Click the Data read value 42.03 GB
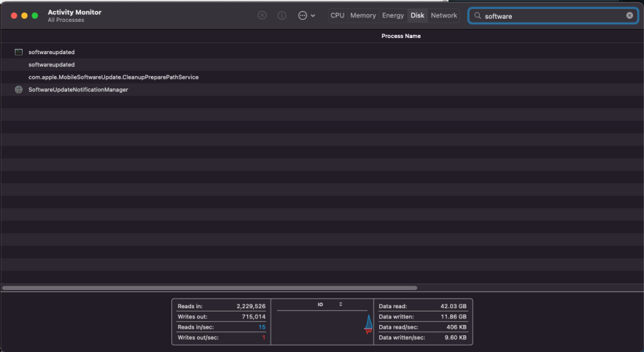The height and width of the screenshot is (352, 644). point(453,306)
